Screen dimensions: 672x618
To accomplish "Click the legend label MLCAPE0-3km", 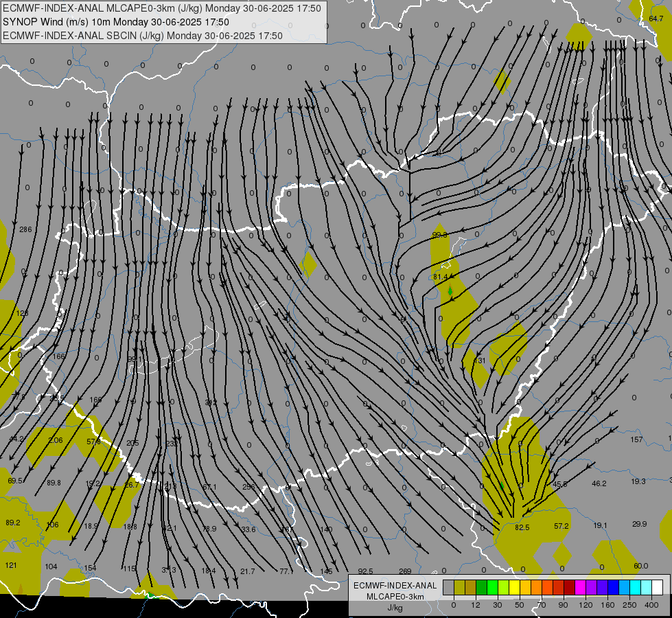I will [395, 597].
